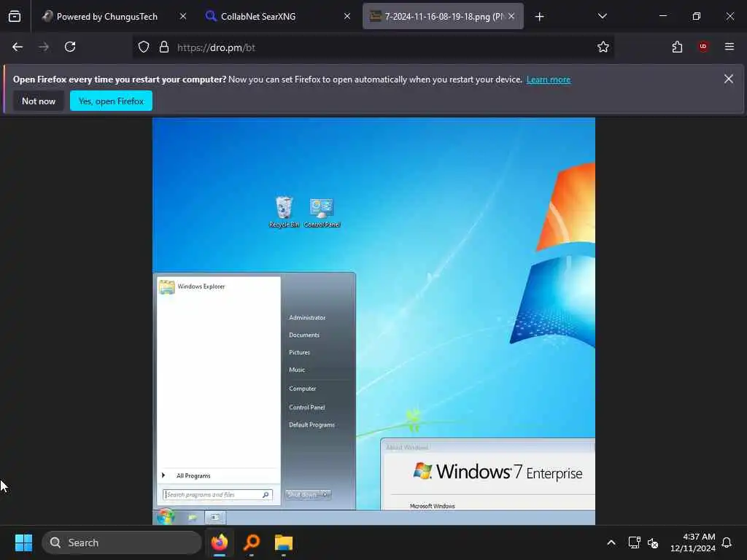Open the magnifier search app in taskbar
747x560 pixels.
click(252, 542)
